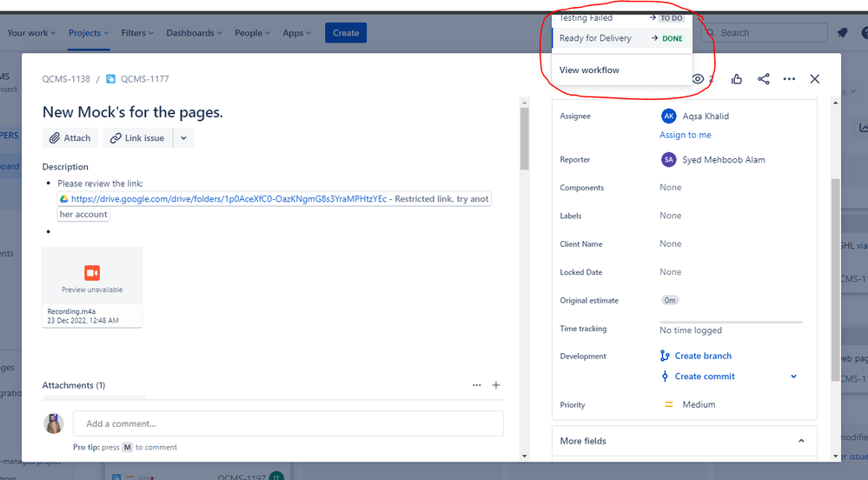Open the share issue icon
Viewport: 868px width, 480px height.
[764, 79]
